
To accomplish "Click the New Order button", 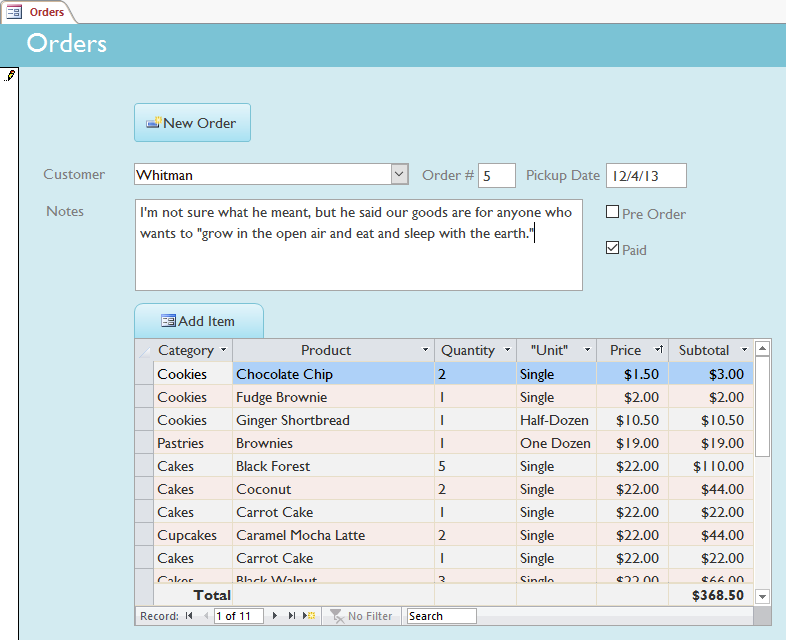I will 192,123.
